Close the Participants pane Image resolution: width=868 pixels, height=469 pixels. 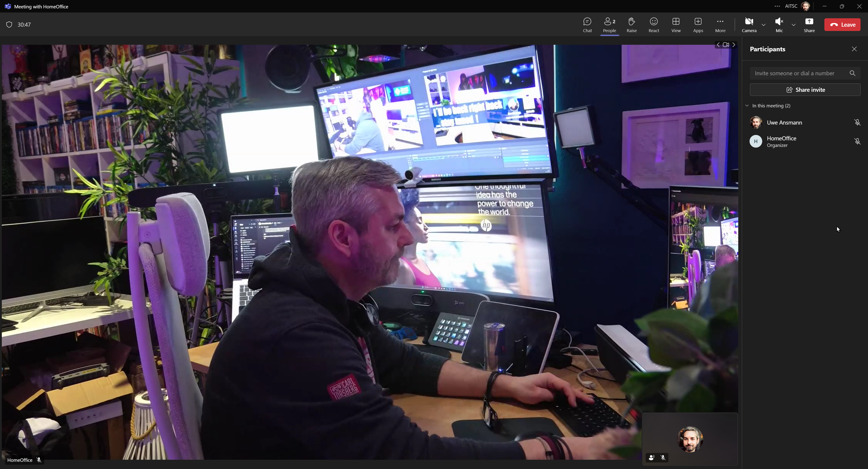(854, 49)
